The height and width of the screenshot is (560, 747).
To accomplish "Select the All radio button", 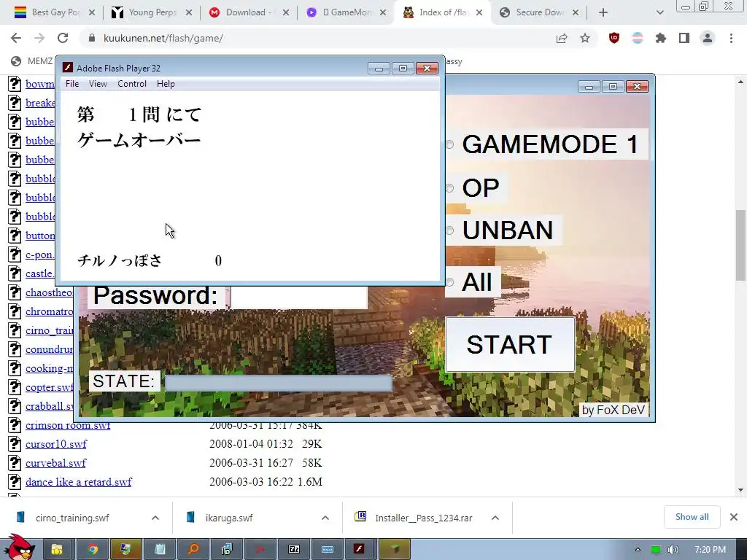I will pos(449,282).
